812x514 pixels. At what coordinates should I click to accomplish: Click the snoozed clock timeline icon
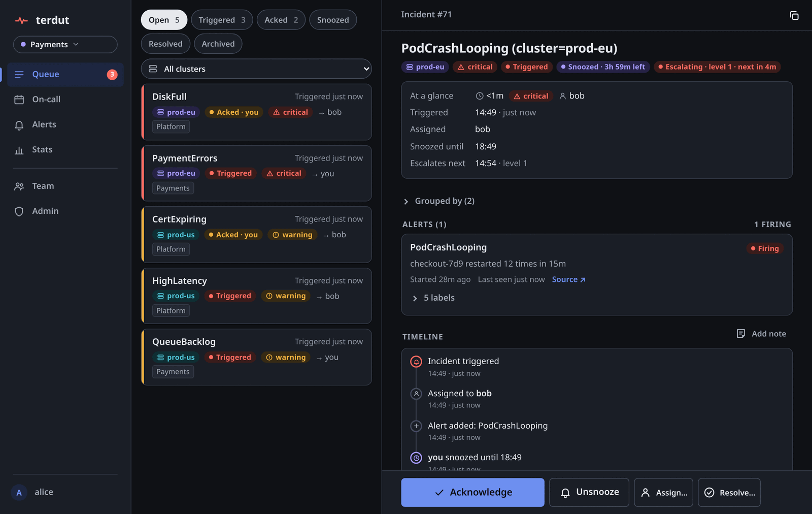(x=416, y=458)
